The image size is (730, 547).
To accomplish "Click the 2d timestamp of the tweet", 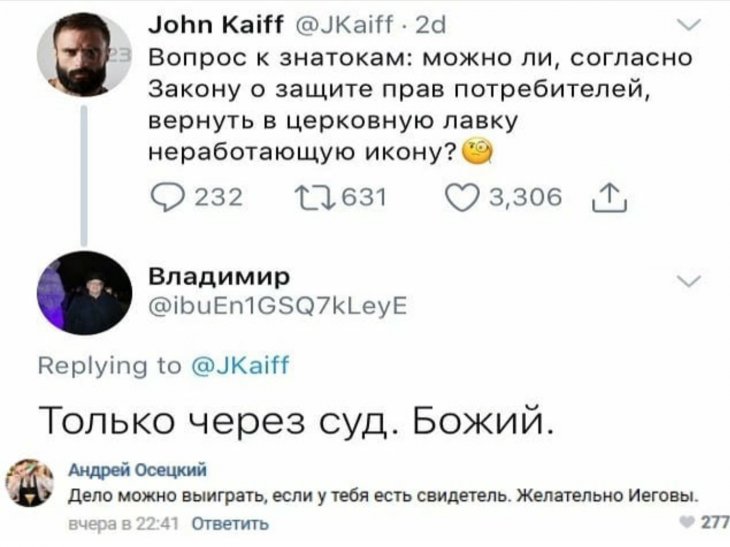I will point(430,25).
